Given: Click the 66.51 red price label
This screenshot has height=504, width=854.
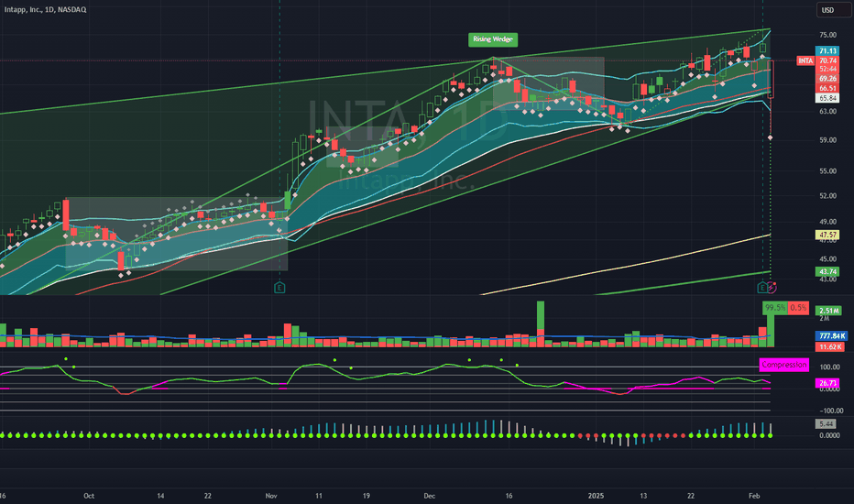Looking at the screenshot, I should [827, 88].
